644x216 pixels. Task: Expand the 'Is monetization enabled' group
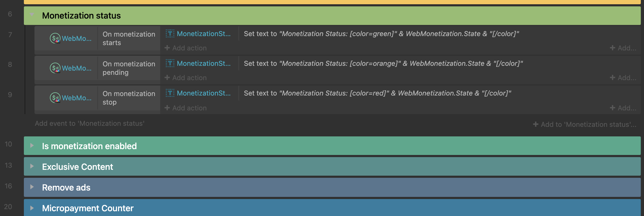click(x=32, y=145)
